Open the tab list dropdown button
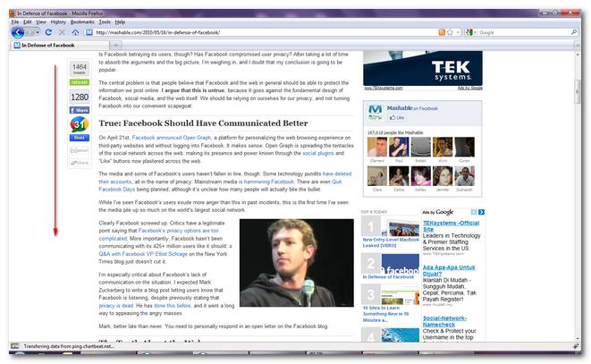The image size is (591, 364). coord(577,46)
